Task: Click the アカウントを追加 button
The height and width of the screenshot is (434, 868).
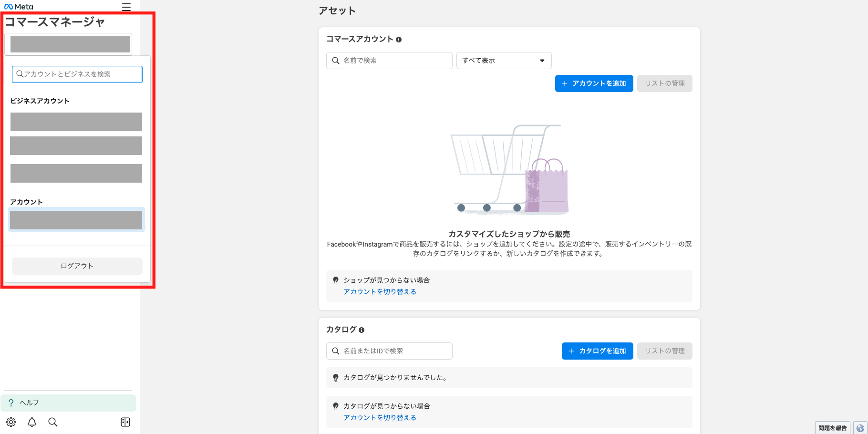Action: click(x=594, y=83)
